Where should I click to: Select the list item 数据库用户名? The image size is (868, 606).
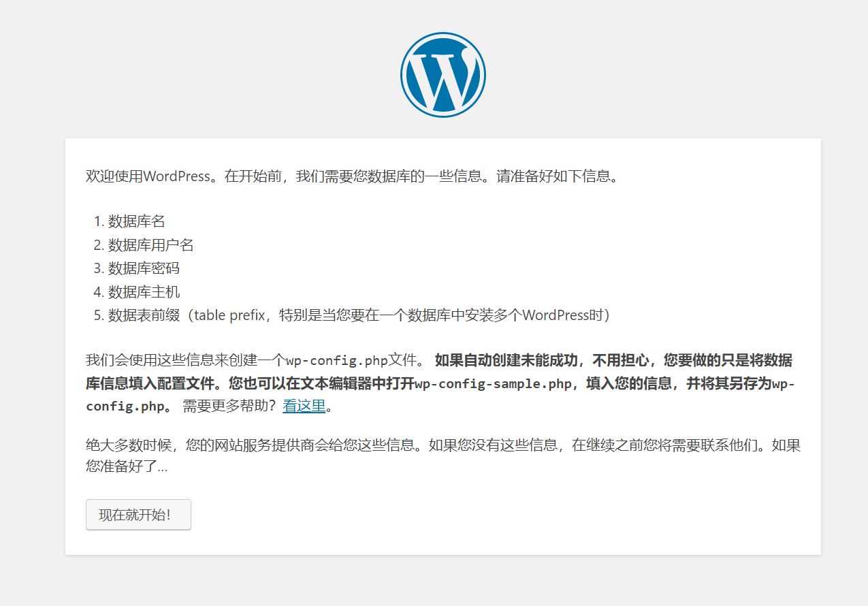(151, 244)
